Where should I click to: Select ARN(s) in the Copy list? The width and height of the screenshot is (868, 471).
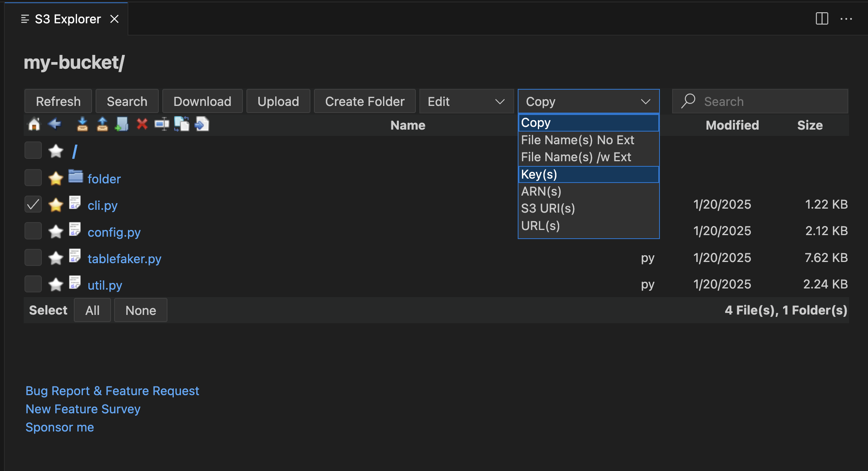coord(541,191)
